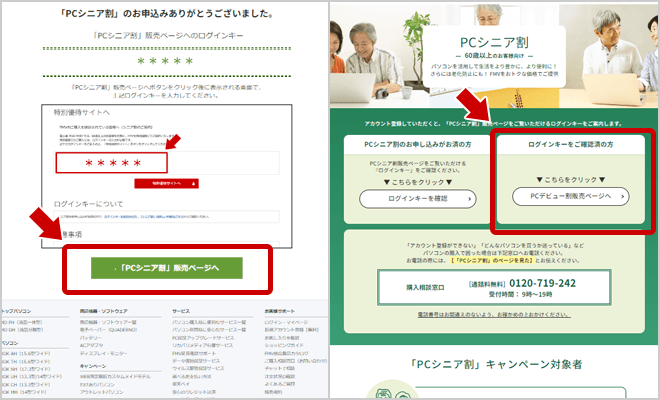This screenshot has height=400, width=660.
Task: Click the small red button in the example image
Action: pos(167,184)
